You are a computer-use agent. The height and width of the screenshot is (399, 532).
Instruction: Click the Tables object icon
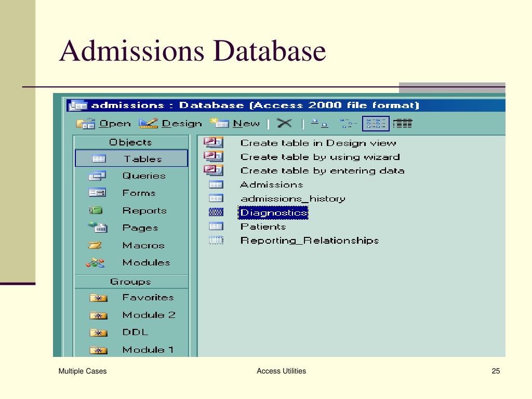click(x=99, y=158)
